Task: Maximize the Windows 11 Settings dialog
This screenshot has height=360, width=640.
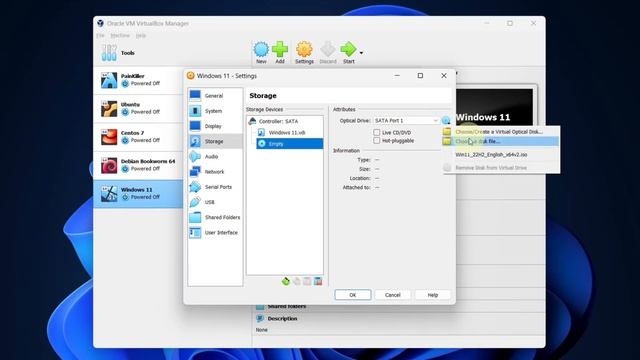Action: (x=420, y=76)
